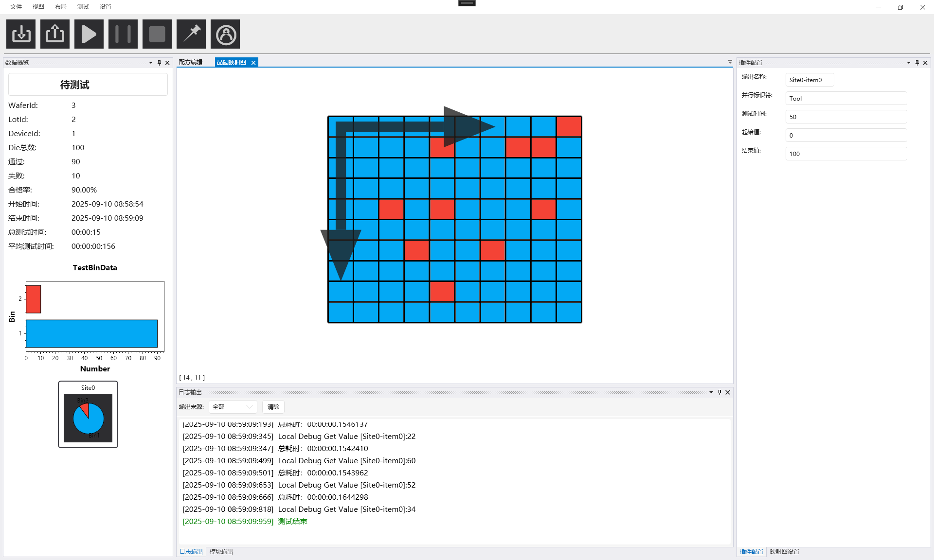Viewport: 934px width, 560px height.
Task: Expand document tab list dropdown arrow
Action: [730, 62]
